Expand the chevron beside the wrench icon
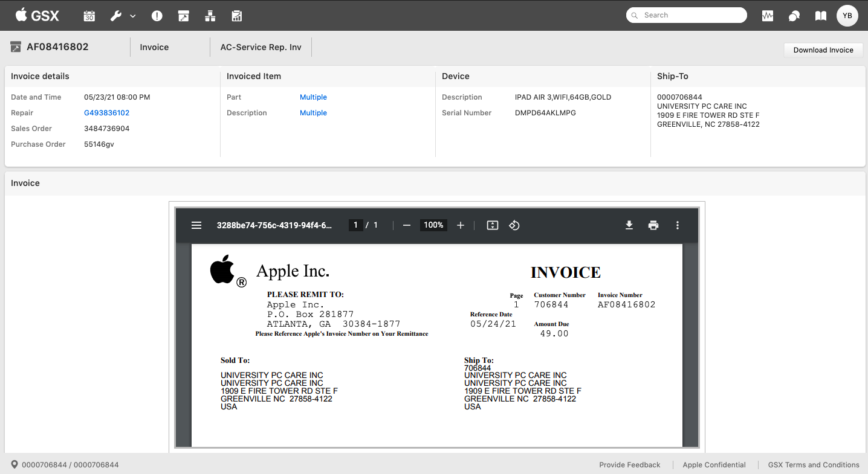868x474 pixels. pyautogui.click(x=133, y=16)
